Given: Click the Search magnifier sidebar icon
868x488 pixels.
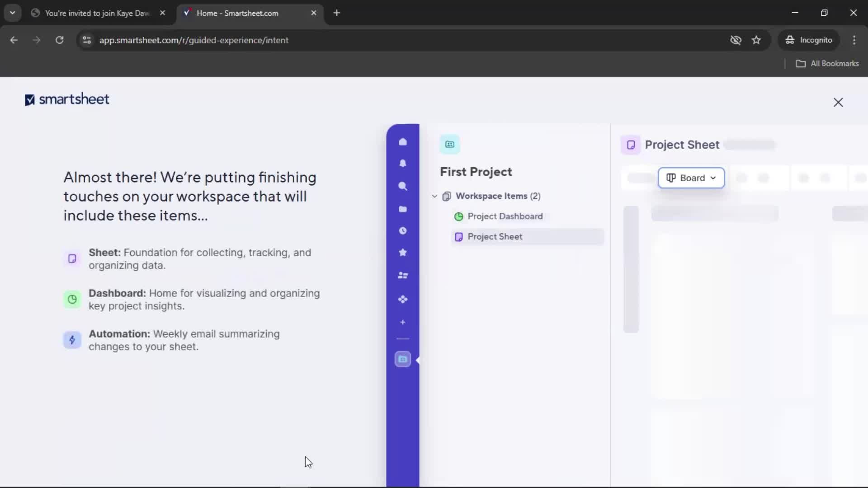Looking at the screenshot, I should point(402,186).
